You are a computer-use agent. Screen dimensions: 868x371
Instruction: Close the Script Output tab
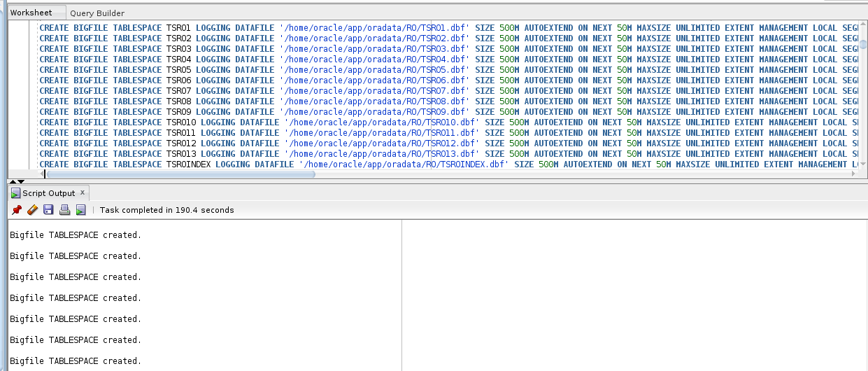(82, 192)
